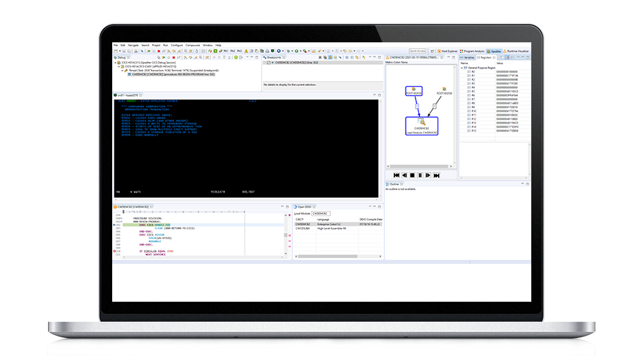Viewport: 635px width, 364px height.
Task: Click the pause button under the runtime diagram
Action: 421,175
